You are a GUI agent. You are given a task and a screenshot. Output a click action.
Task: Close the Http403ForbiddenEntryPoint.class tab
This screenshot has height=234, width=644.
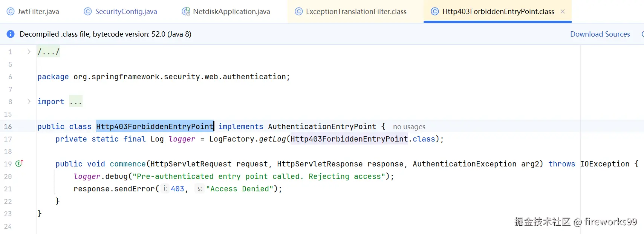click(x=563, y=11)
